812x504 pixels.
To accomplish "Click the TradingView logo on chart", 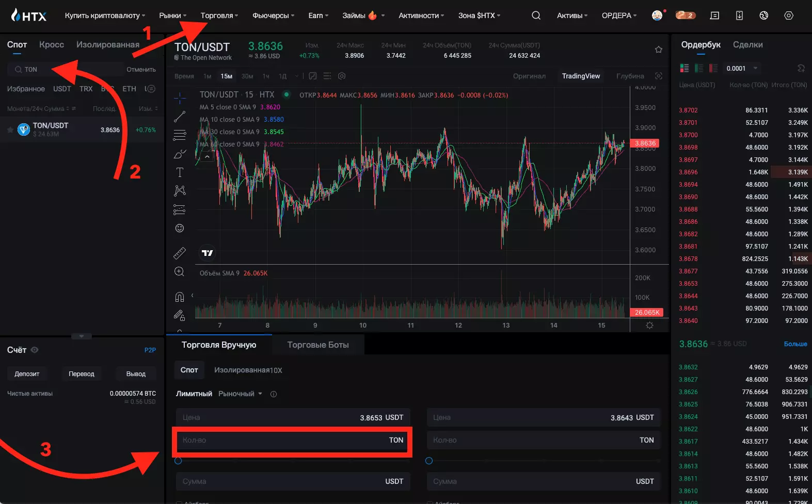I will tap(207, 253).
